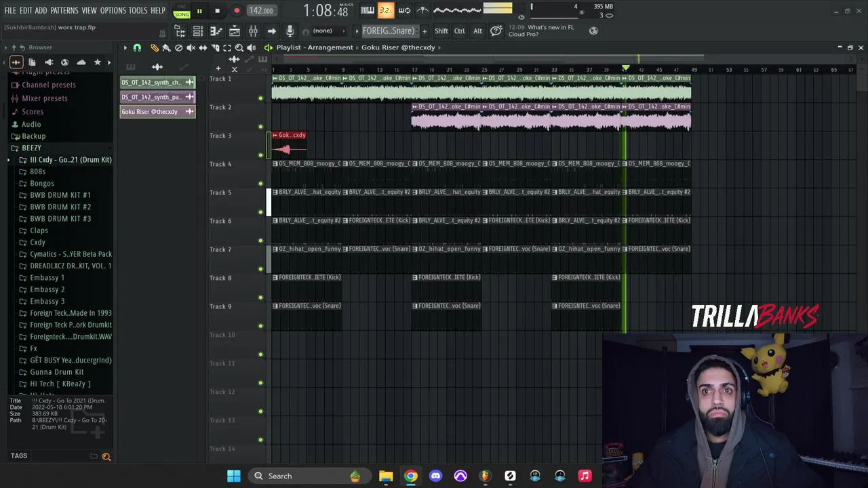
Task: Select the Browser starred favorites tab icon
Action: tap(98, 62)
